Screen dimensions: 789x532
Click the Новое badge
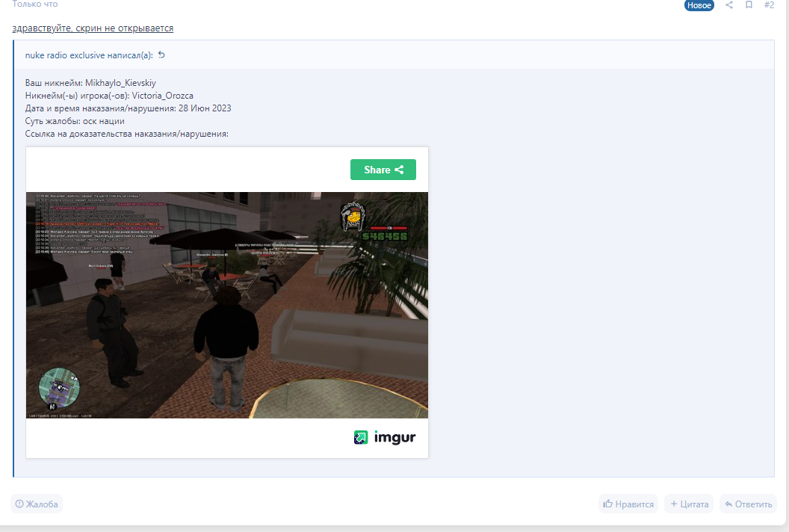[699, 5]
